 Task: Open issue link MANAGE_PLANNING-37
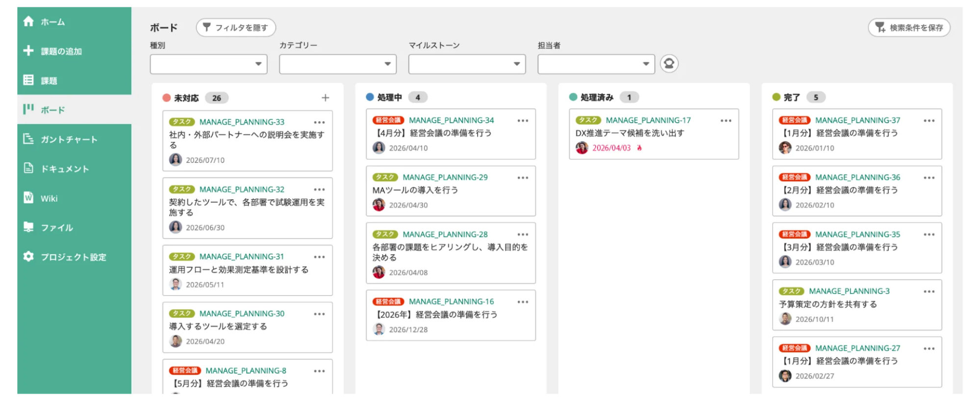(857, 120)
